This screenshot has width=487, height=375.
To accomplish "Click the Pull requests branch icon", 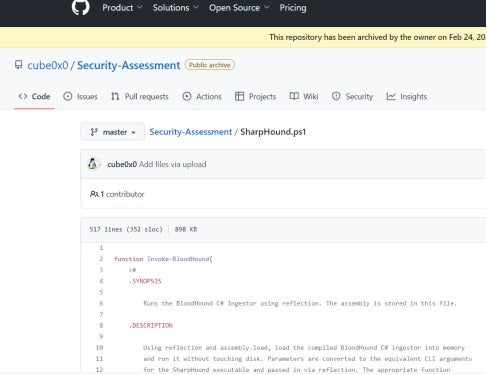I will pos(115,97).
